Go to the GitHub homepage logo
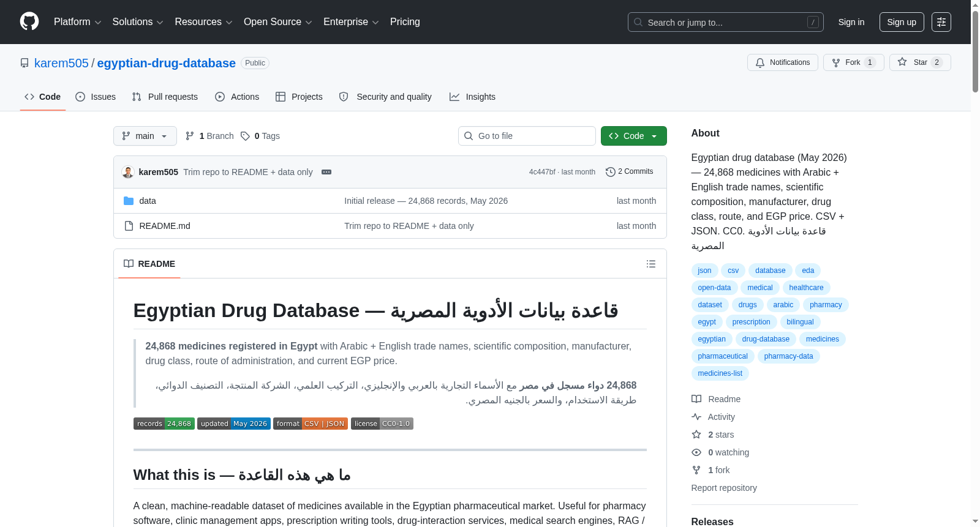Image resolution: width=980 pixels, height=527 pixels. (29, 21)
